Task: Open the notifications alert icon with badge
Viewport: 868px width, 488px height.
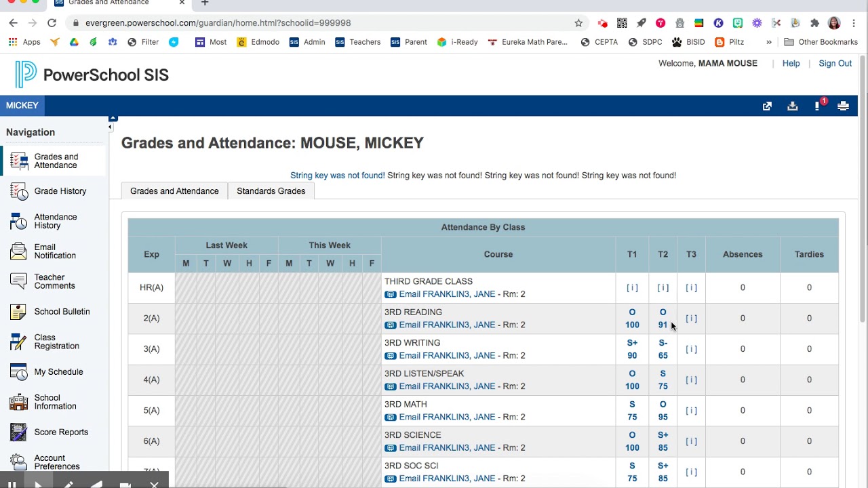Action: 818,106
